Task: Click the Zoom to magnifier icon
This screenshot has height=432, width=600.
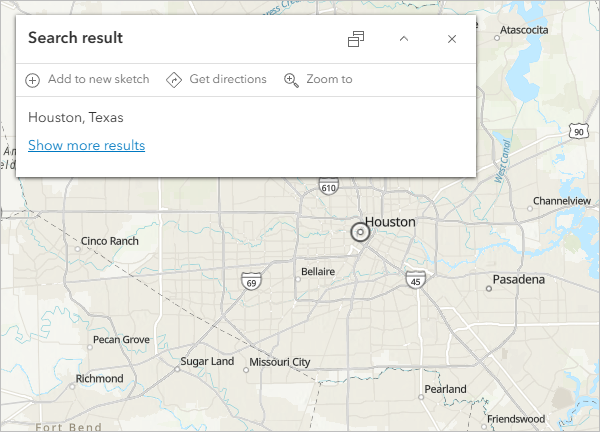Action: point(291,80)
